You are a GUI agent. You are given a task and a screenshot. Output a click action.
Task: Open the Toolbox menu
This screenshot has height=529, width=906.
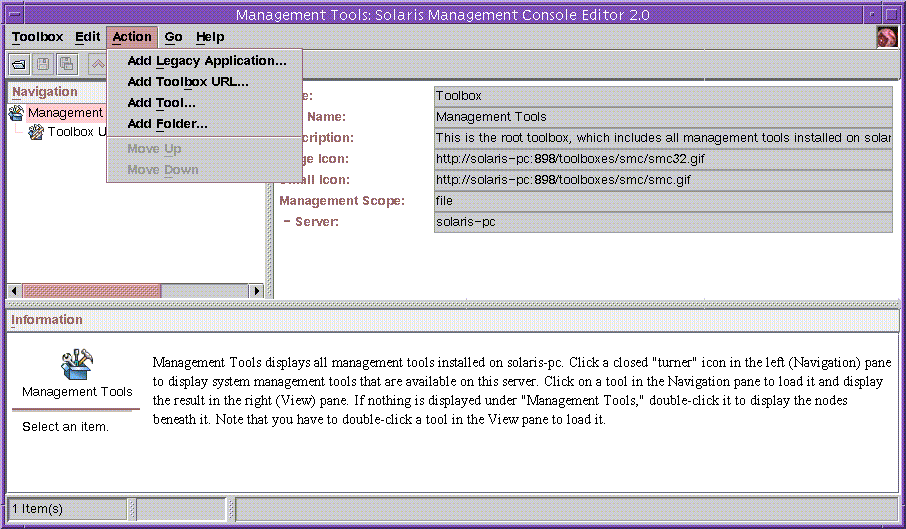tap(38, 37)
